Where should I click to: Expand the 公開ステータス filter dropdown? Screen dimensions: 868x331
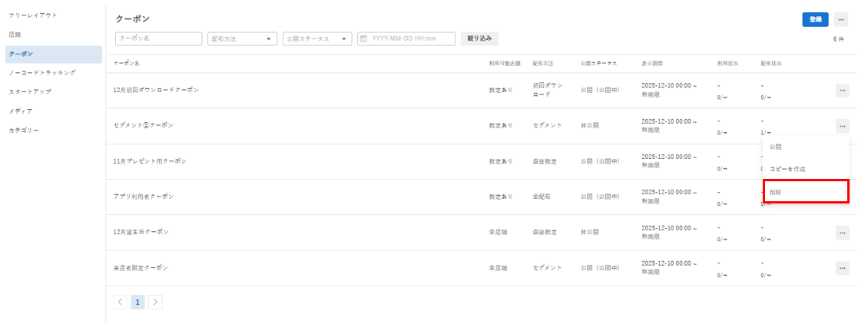[317, 38]
